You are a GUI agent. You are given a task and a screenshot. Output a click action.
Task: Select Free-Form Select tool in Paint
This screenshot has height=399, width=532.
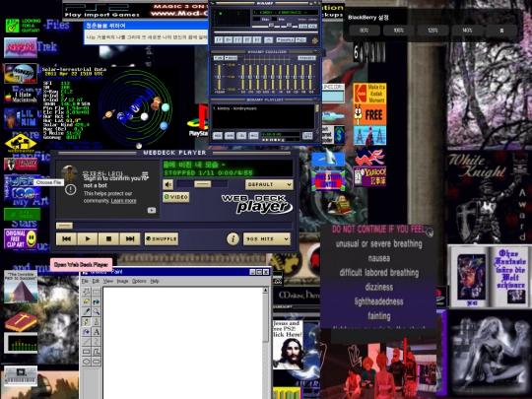pos(87,292)
